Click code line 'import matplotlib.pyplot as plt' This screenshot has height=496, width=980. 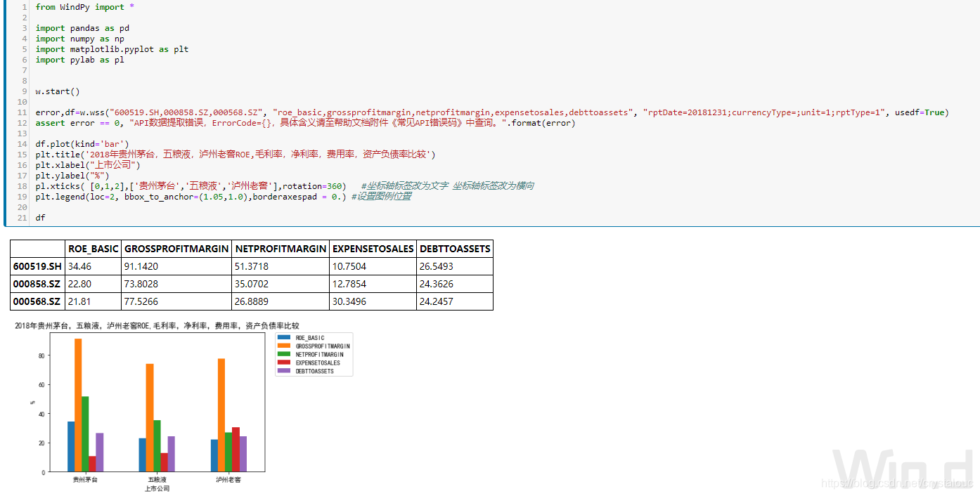112,49
